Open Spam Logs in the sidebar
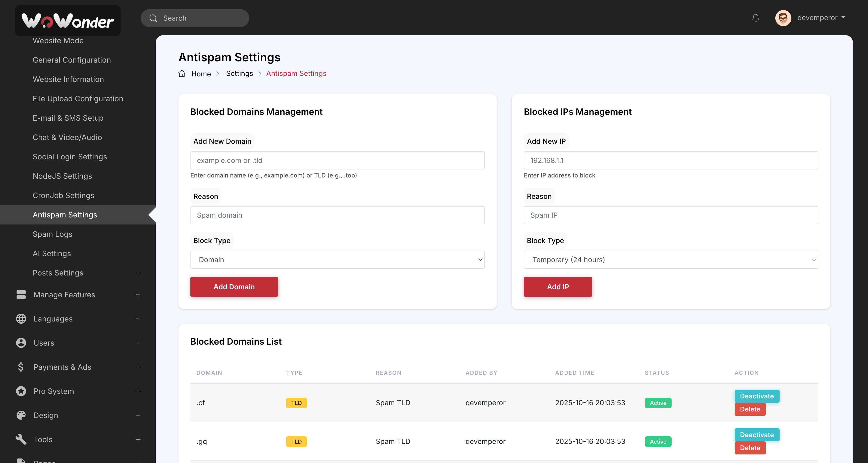Viewport: 868px width, 463px height. (52, 234)
